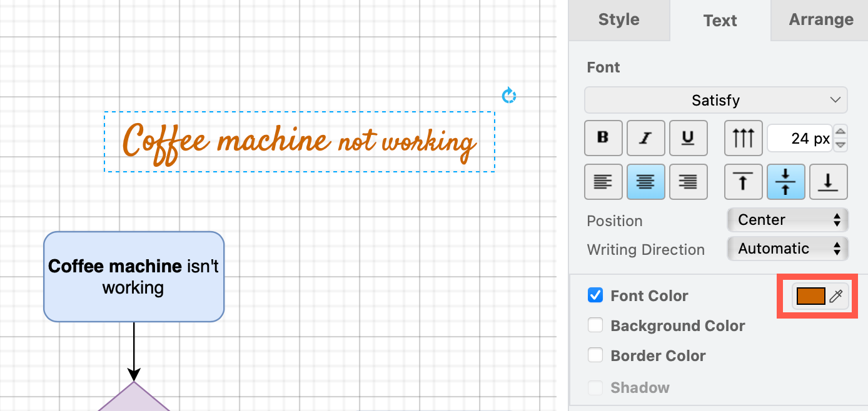Click the rotate handle above the text box
This screenshot has height=411, width=868.
(510, 95)
